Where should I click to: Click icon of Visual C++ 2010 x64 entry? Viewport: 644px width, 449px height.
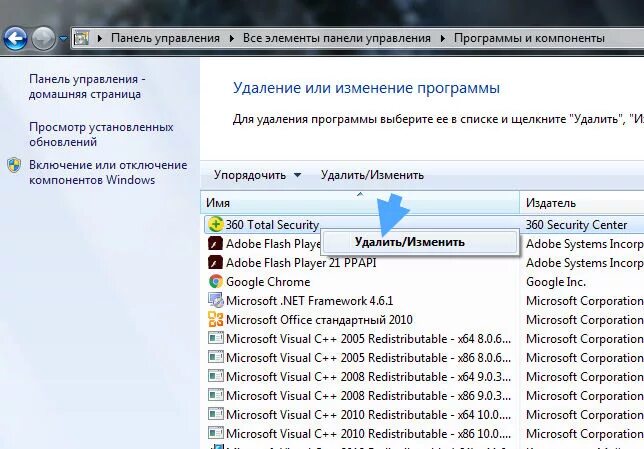pyautogui.click(x=216, y=414)
